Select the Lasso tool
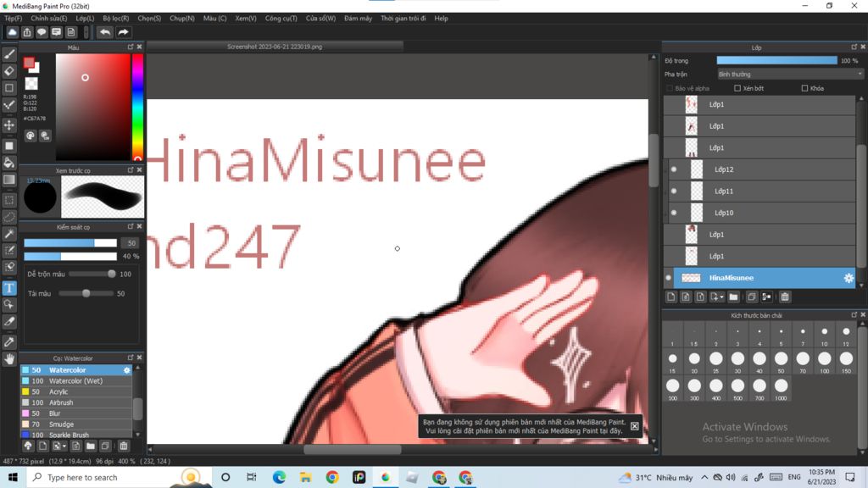The height and width of the screenshot is (488, 868). pos(9,217)
